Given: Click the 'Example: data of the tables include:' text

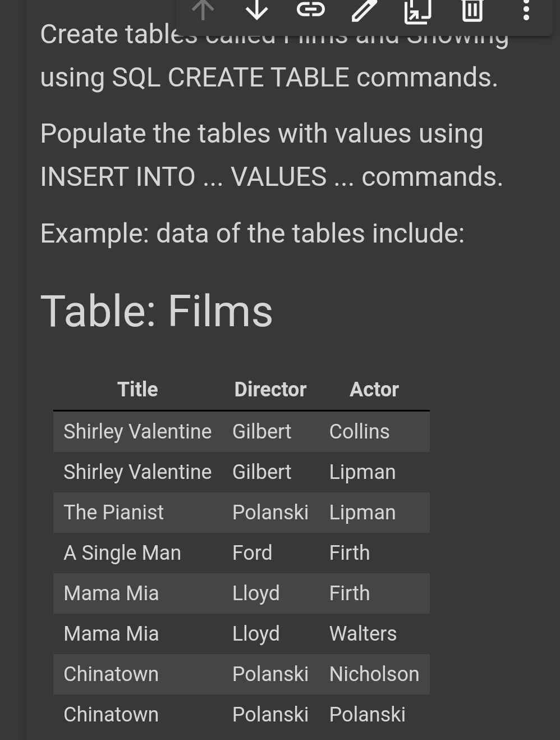Looking at the screenshot, I should [x=253, y=233].
